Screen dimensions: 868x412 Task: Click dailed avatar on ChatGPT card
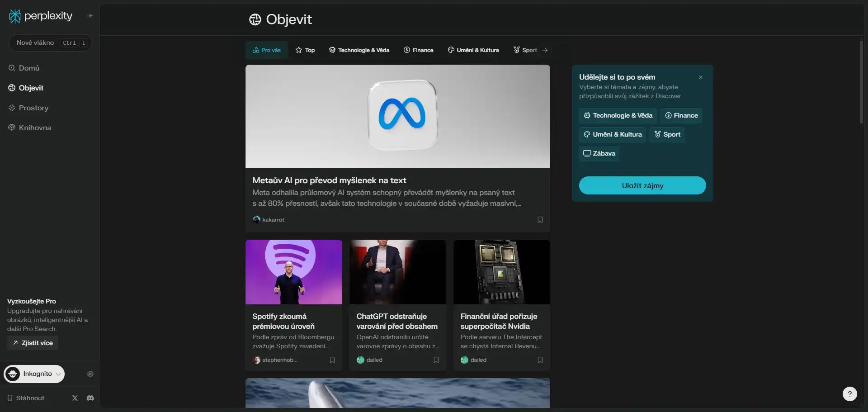[360, 360]
